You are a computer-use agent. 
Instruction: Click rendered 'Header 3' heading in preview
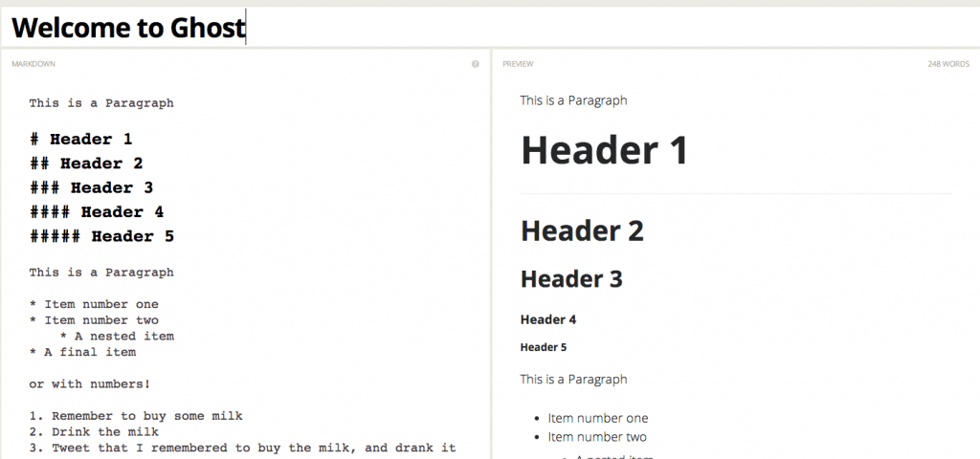tap(572, 278)
